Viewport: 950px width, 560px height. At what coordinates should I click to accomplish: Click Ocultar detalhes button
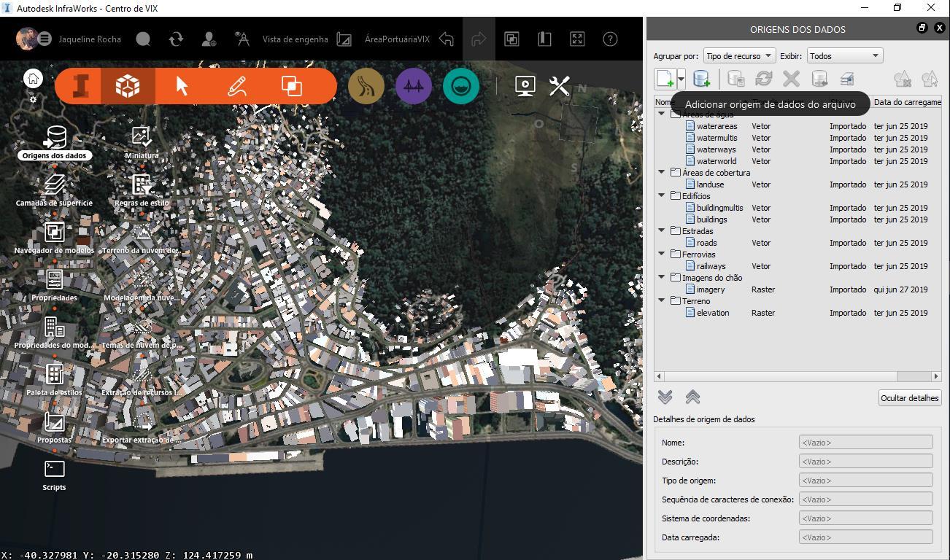point(910,398)
